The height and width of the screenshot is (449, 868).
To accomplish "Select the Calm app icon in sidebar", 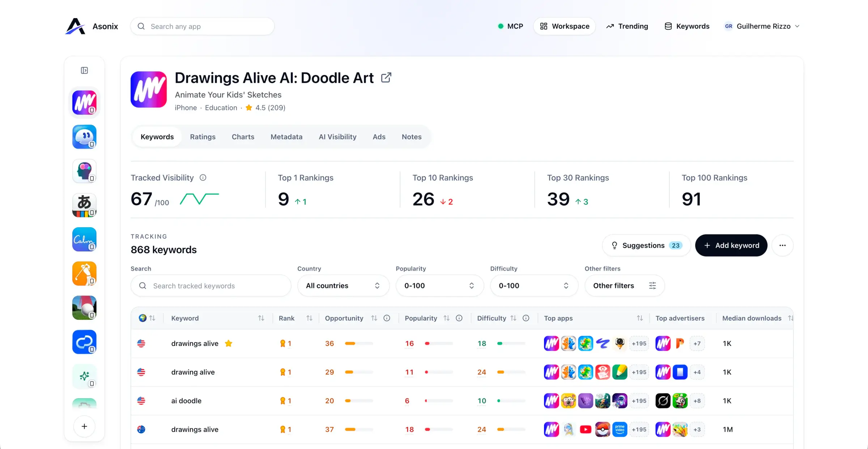I will click(x=84, y=239).
